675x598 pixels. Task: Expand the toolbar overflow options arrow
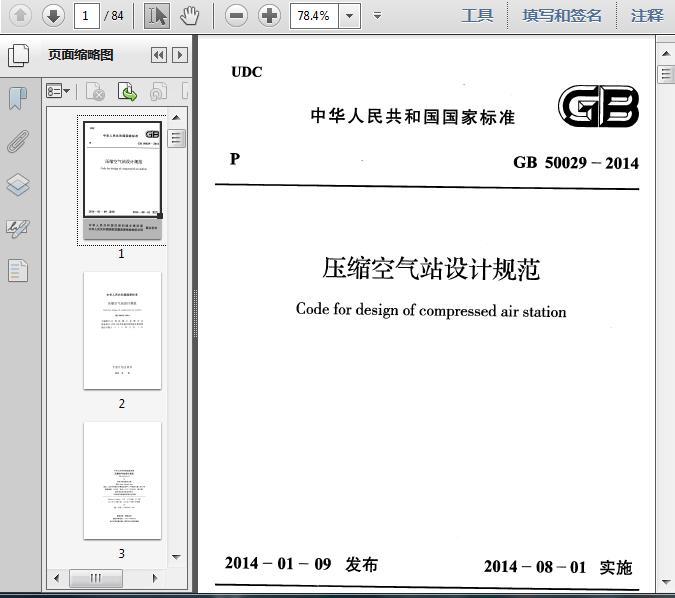(377, 16)
